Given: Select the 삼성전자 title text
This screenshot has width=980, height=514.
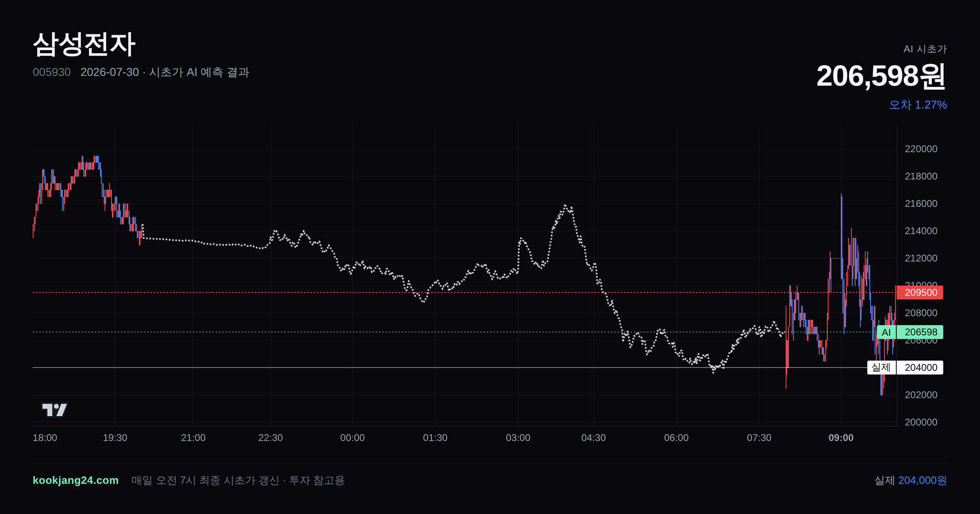Looking at the screenshot, I should (x=84, y=44).
